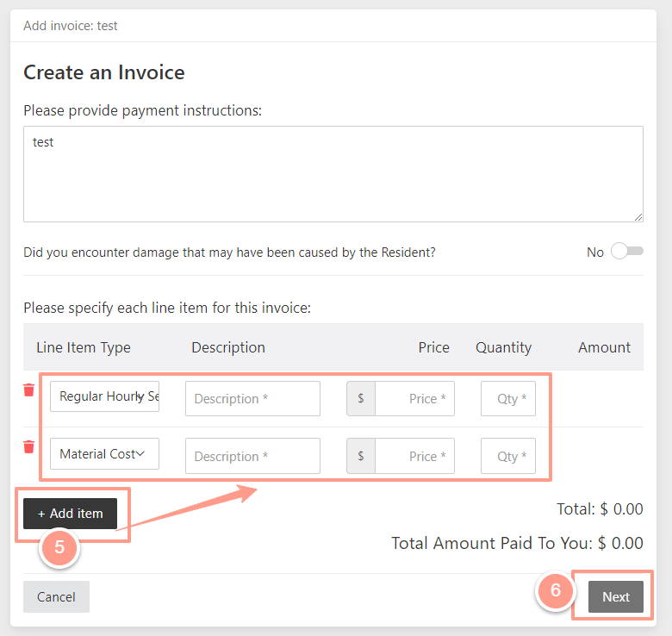Click the Amount column header

click(604, 347)
